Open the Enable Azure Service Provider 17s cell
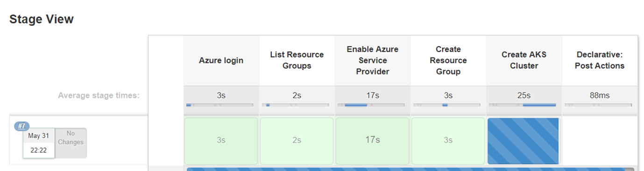This screenshot has height=171, width=644. [x=372, y=141]
